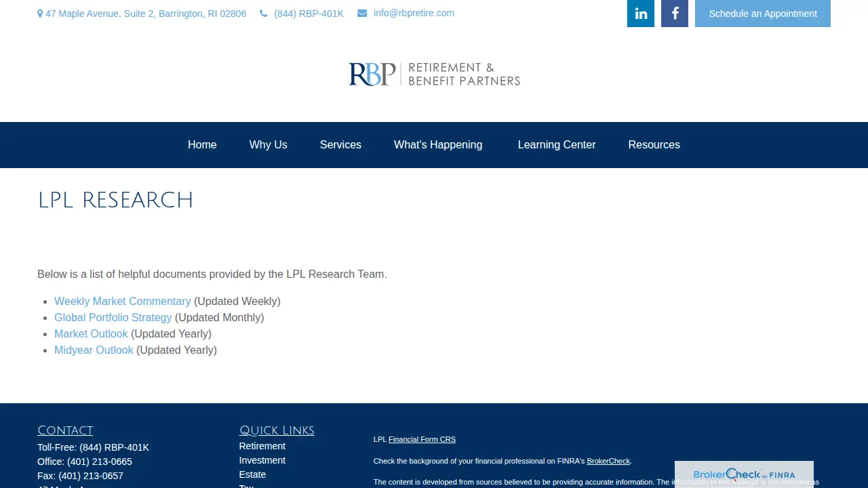Call the (844) RBP-401K header number
868x488 pixels.
coord(309,14)
